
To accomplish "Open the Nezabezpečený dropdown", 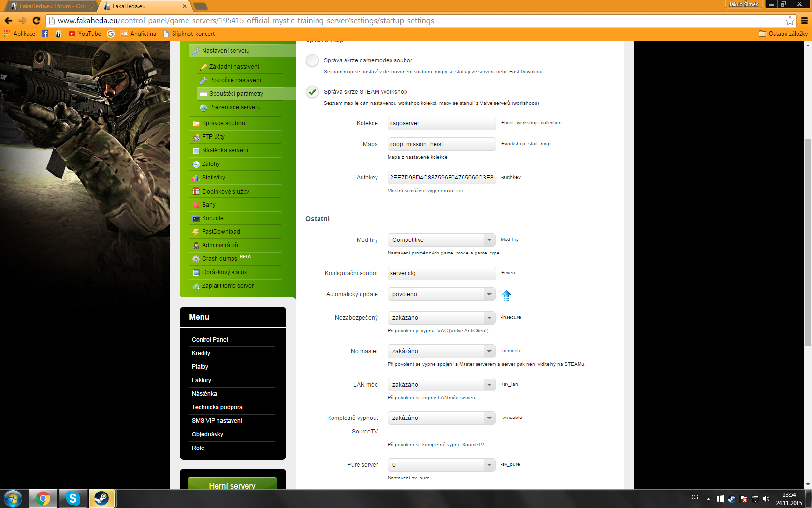I will (442, 318).
